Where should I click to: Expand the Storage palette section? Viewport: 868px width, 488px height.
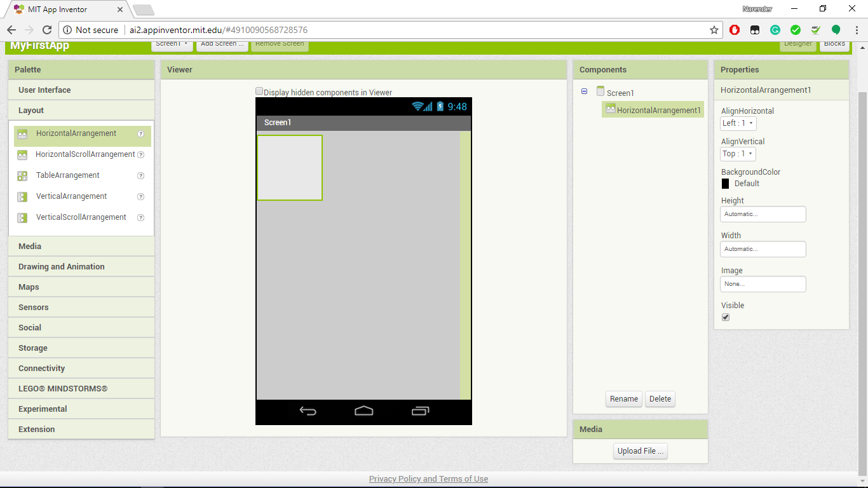(x=81, y=348)
